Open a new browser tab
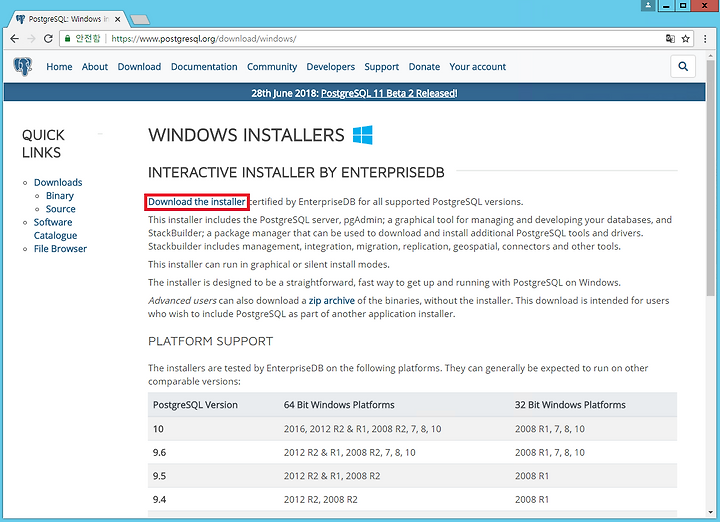The image size is (720, 522). click(x=140, y=19)
